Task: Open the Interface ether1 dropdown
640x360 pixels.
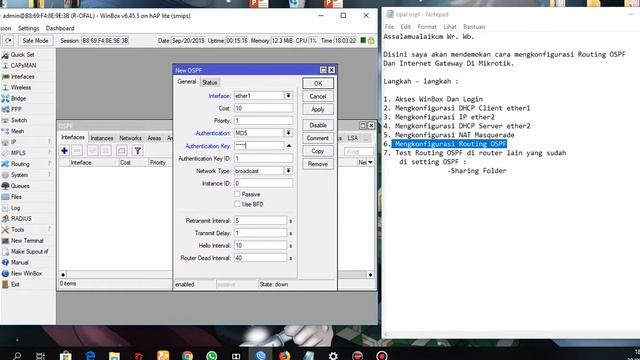Action: [x=288, y=96]
